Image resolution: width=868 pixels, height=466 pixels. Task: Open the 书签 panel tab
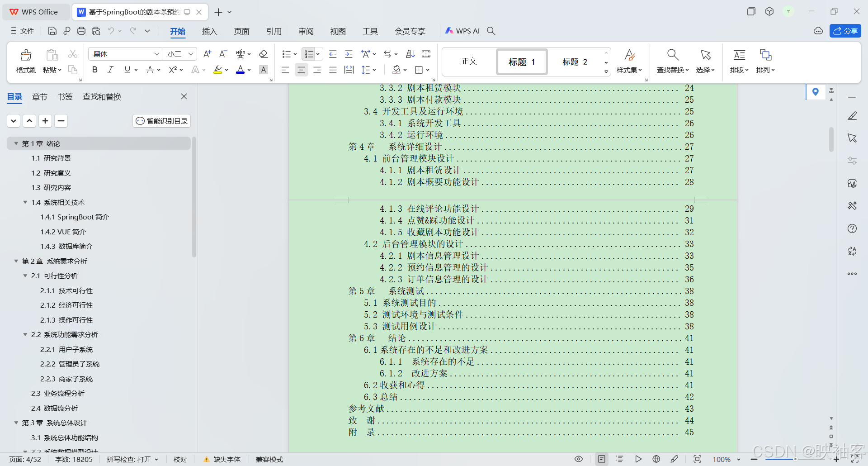65,96
